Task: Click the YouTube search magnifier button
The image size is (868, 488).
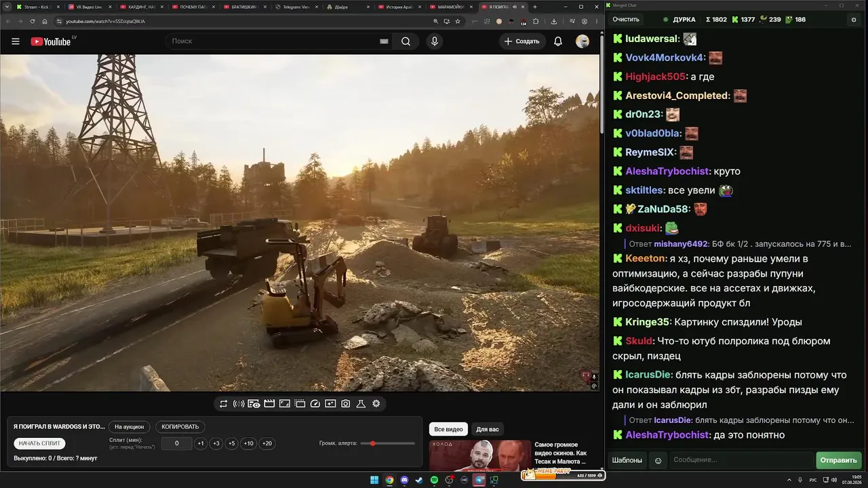Action: click(406, 41)
